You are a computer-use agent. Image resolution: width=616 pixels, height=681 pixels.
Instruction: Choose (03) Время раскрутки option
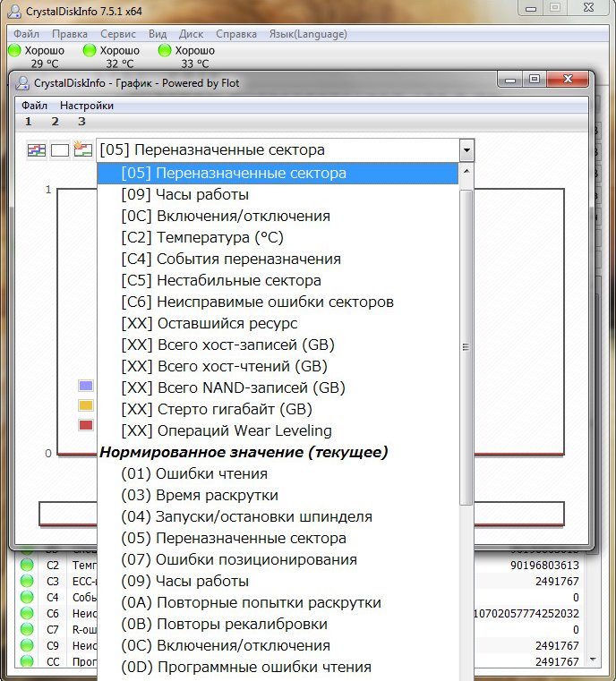(x=278, y=495)
